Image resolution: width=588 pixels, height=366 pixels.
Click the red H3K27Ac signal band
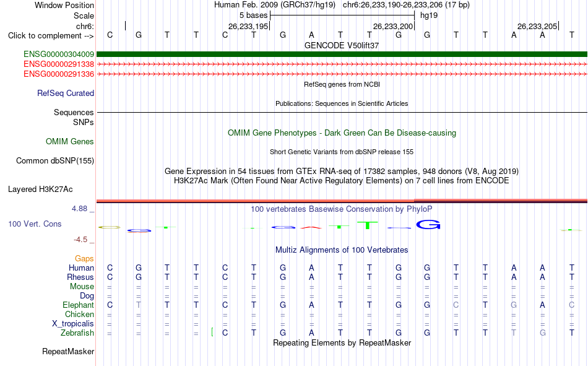click(x=342, y=201)
